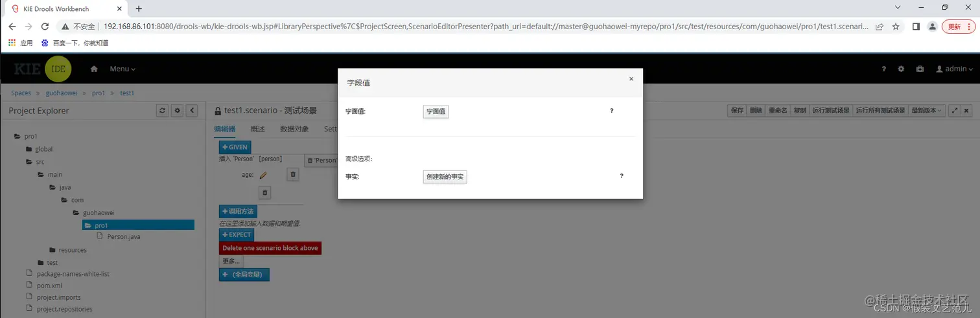The image size is (980, 318).
Task: Collapse the Project Explorer panel
Action: pyautogui.click(x=192, y=111)
